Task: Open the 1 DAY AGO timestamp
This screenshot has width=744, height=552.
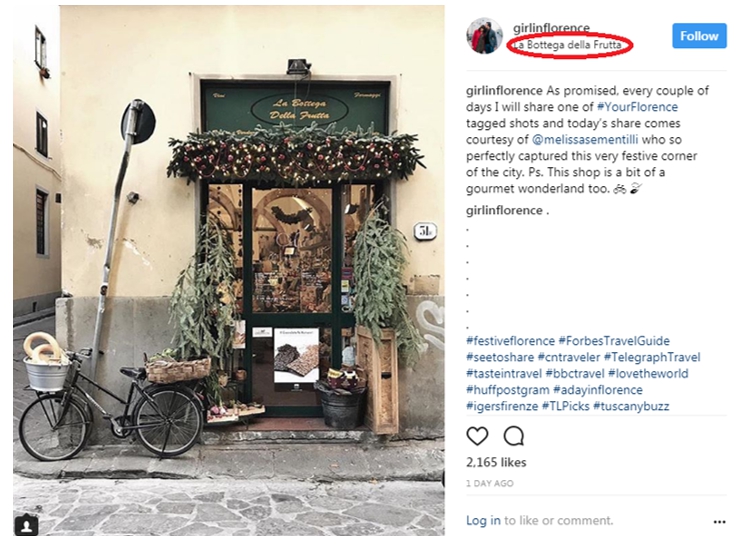Action: 490,484
